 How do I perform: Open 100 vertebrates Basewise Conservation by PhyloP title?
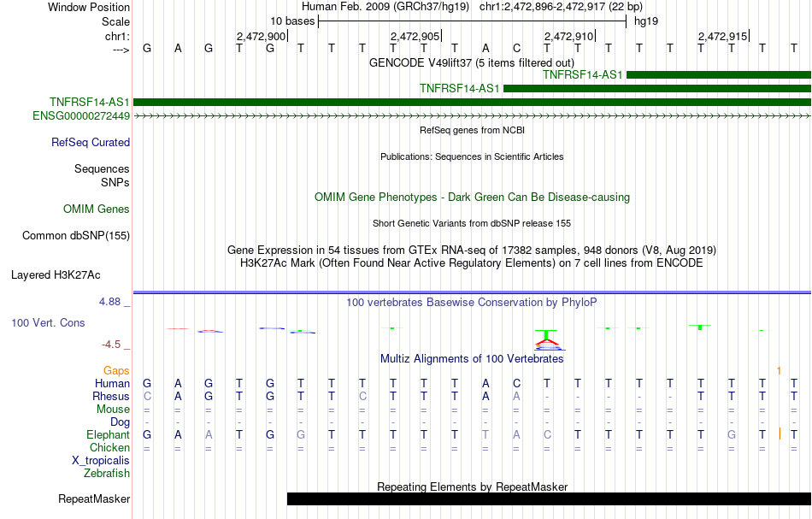[472, 303]
